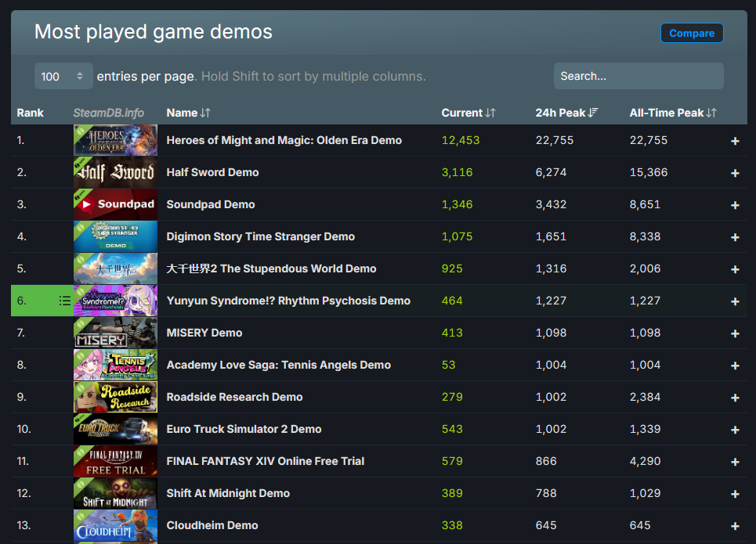Screen dimensions: 756x544
Task: Click all-time peak value 8,338
Action: [645, 236]
